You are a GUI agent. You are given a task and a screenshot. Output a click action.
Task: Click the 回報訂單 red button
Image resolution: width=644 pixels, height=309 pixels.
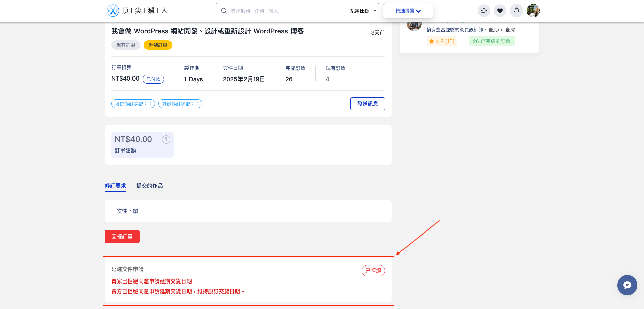122,236
